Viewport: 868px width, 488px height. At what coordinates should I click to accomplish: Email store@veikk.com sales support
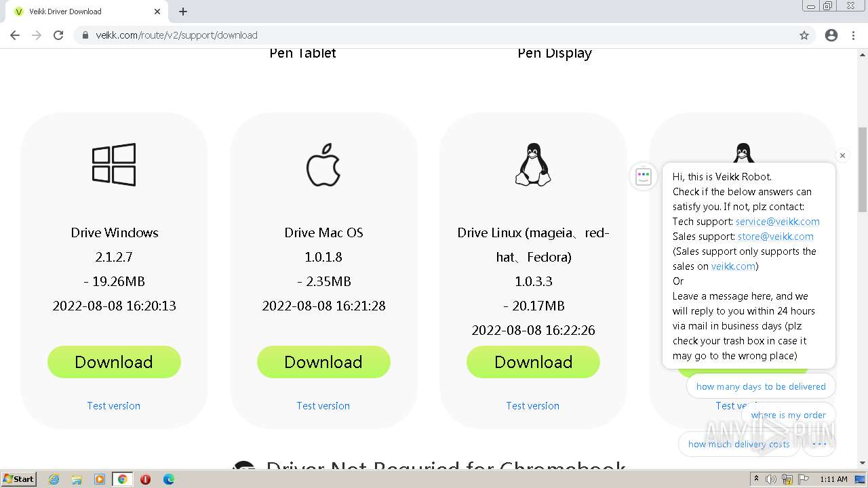776,237
